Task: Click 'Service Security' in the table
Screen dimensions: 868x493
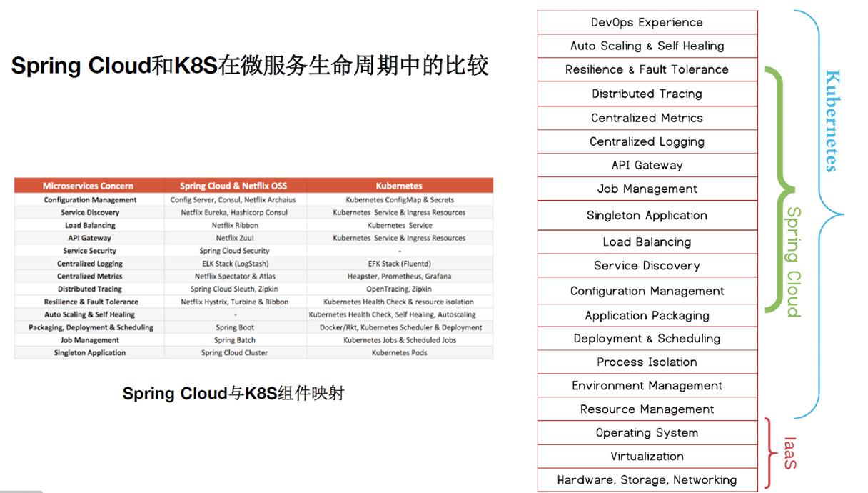Action: [89, 251]
